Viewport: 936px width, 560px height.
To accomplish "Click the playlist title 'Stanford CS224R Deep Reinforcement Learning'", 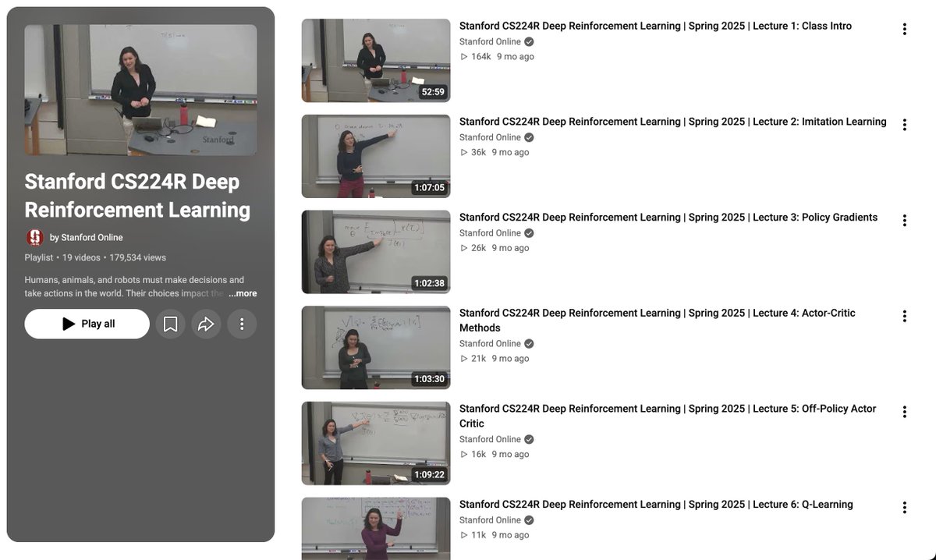I will pyautogui.click(x=137, y=196).
